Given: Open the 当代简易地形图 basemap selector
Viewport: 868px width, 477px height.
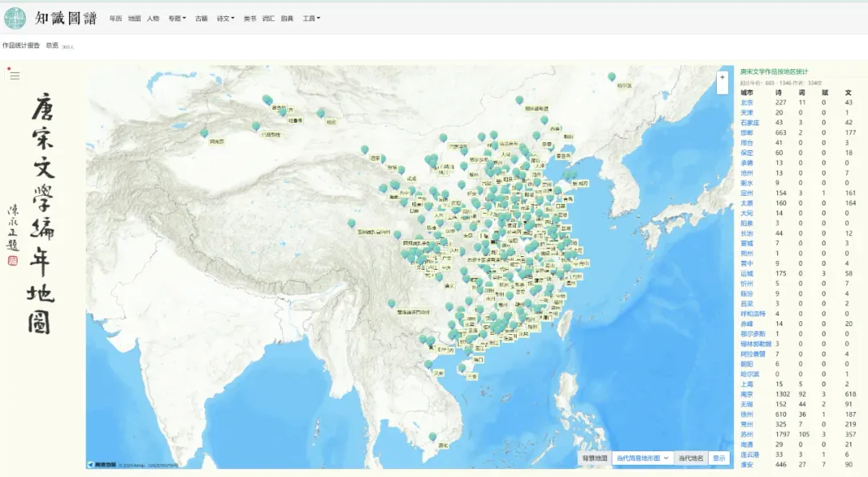Looking at the screenshot, I should pyautogui.click(x=642, y=458).
